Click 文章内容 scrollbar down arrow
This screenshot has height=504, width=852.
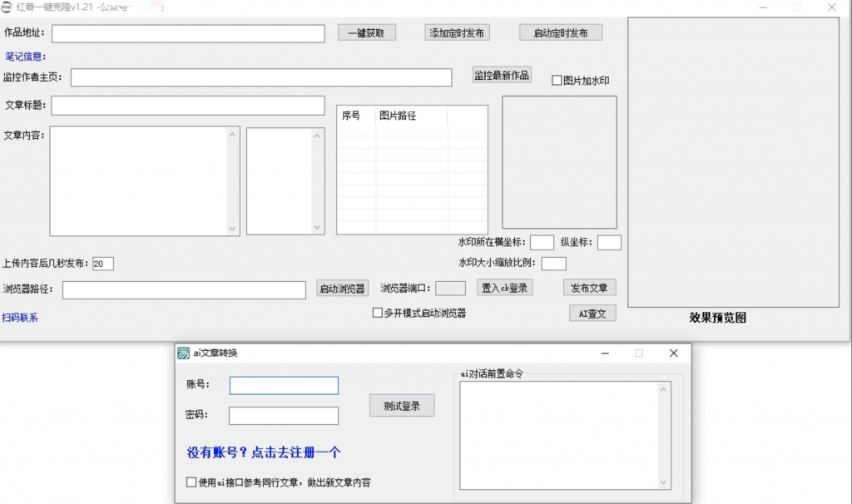(233, 229)
